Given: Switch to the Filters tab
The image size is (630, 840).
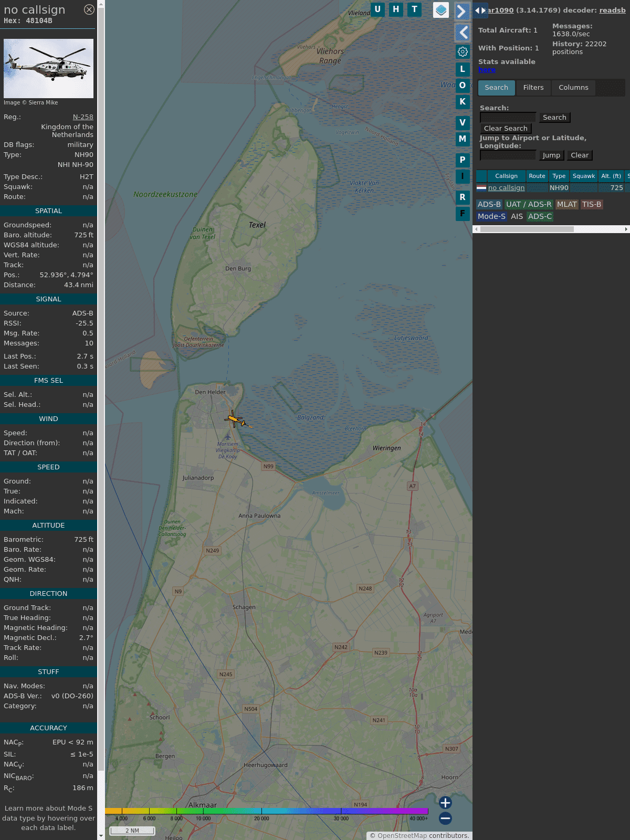Looking at the screenshot, I should tap(533, 88).
